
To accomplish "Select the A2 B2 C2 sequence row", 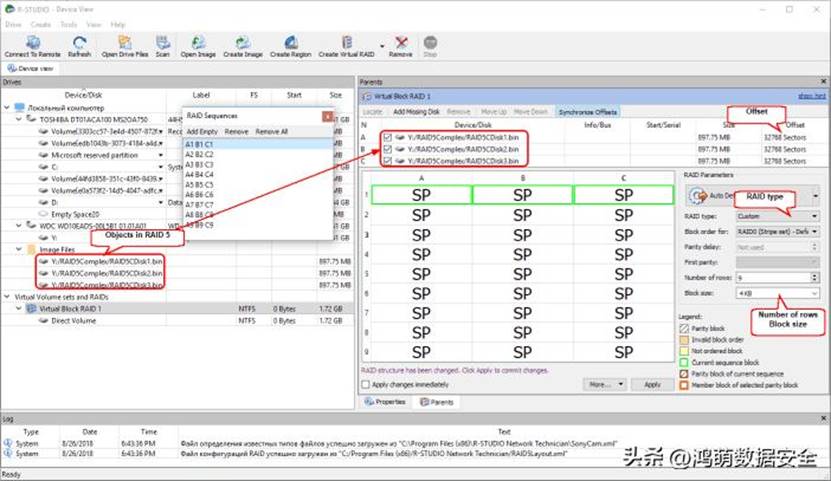I will pos(199,154).
